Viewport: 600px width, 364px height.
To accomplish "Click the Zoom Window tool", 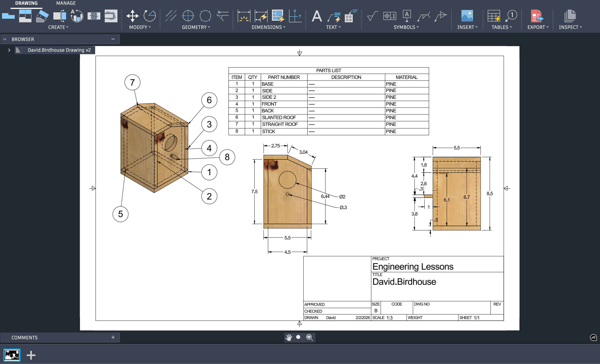I will click(x=309, y=338).
